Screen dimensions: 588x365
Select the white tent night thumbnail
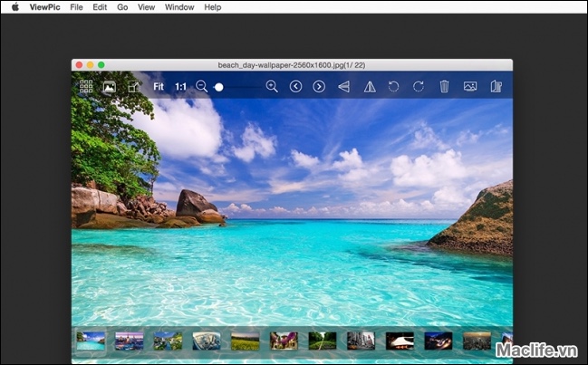click(x=400, y=341)
